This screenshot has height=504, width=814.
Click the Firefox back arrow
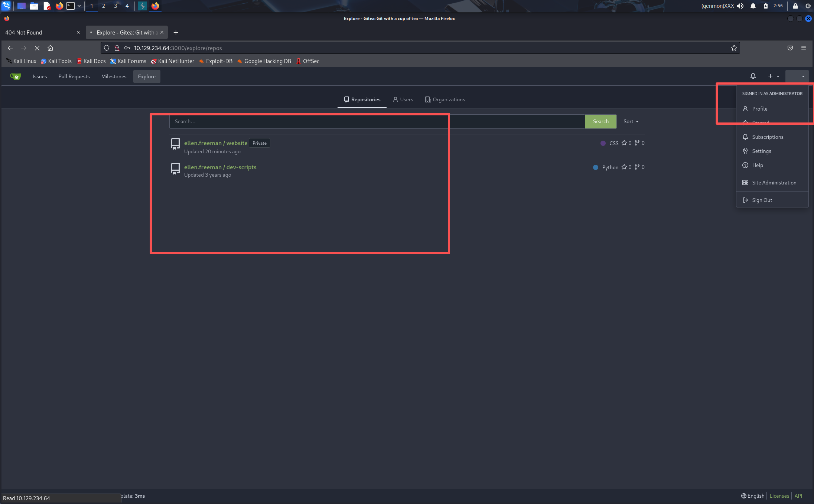point(10,48)
